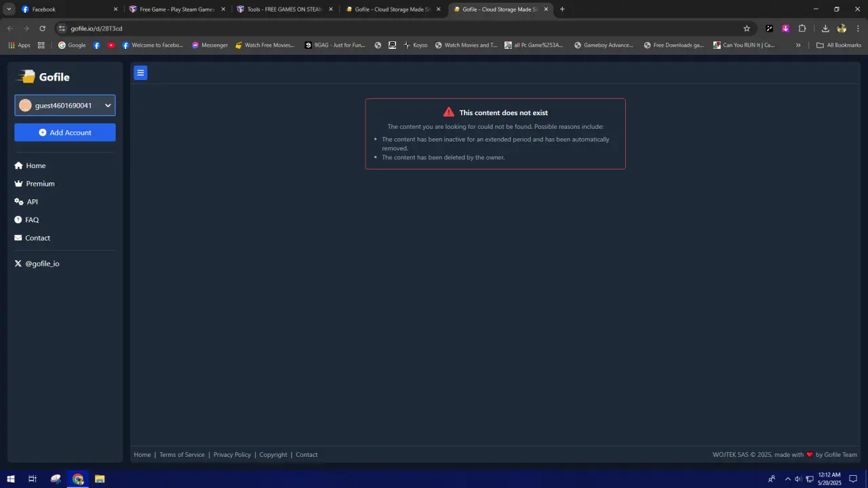Open the API sidebar item

click(x=26, y=202)
